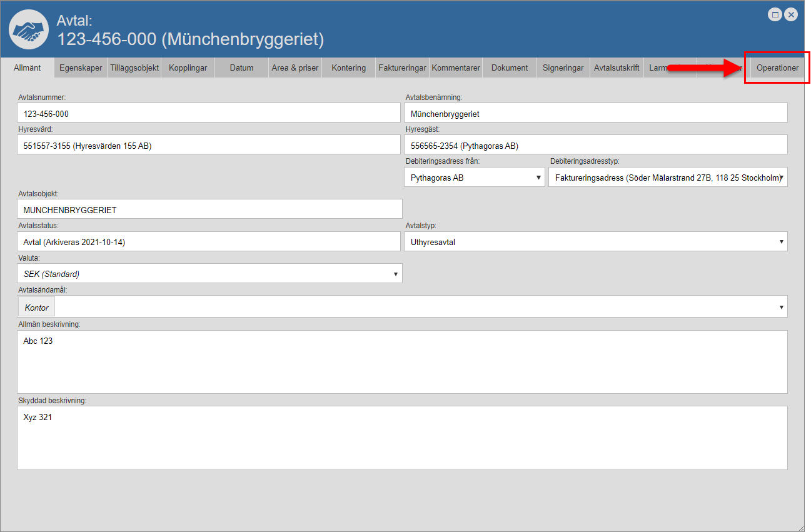Open the Valuta currency dropdown
The height and width of the screenshot is (532, 811).
coord(209,274)
